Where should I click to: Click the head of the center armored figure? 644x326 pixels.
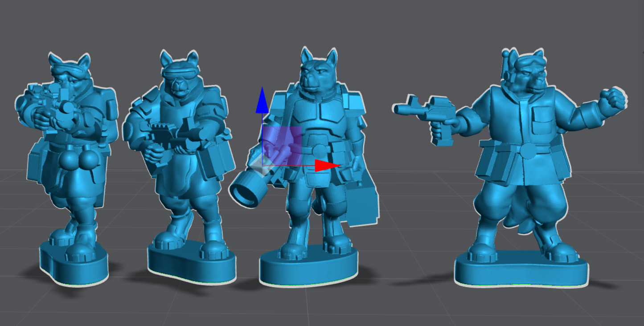point(318,73)
